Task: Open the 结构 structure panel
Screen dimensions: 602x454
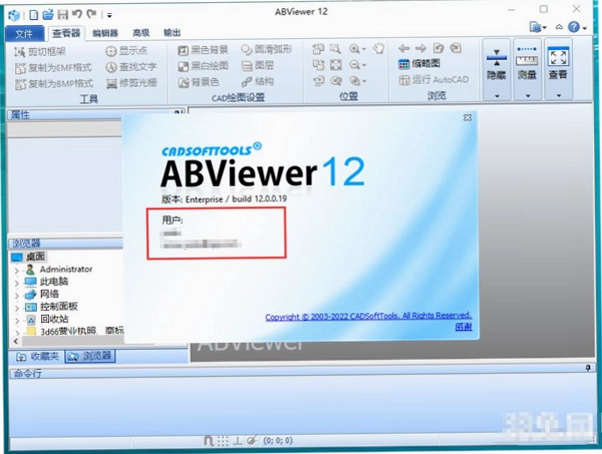Action: tap(258, 81)
